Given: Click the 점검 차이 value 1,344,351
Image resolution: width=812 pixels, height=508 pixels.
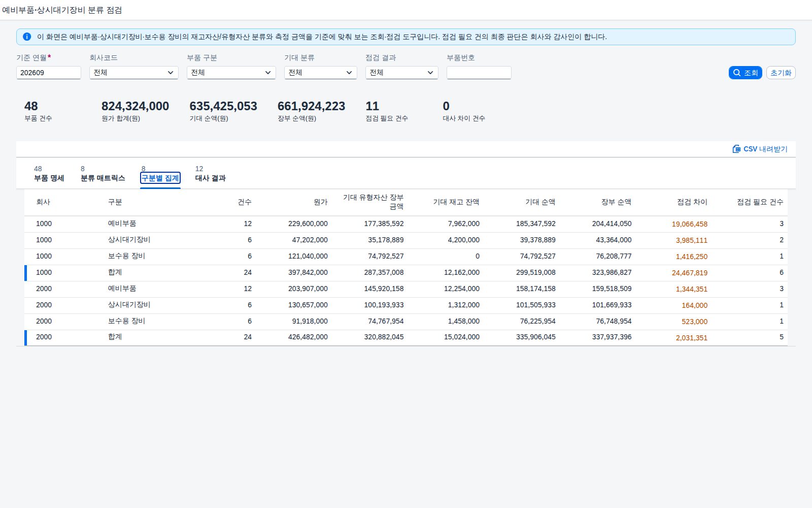Looking at the screenshot, I should point(692,289).
